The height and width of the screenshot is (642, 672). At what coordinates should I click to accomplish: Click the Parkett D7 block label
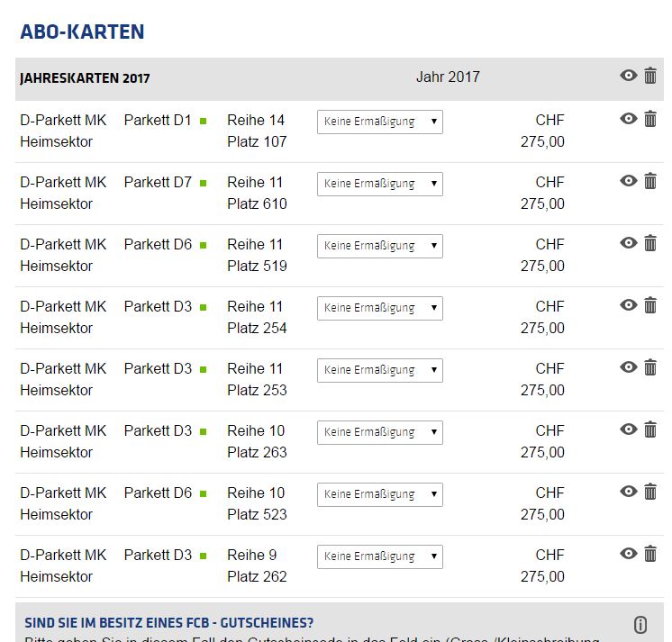158,182
